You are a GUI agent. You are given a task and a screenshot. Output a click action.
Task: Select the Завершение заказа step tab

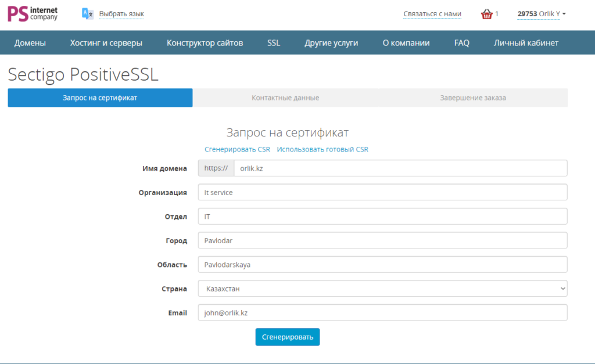[x=473, y=98]
